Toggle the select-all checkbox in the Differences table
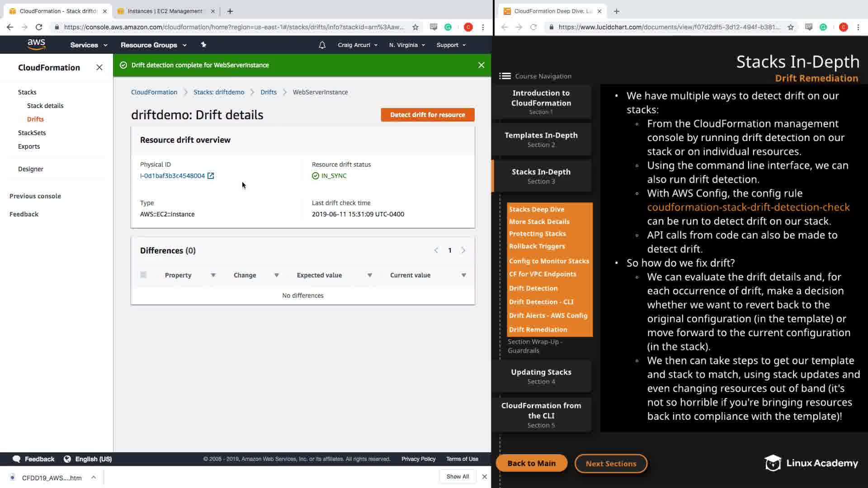 143,275
